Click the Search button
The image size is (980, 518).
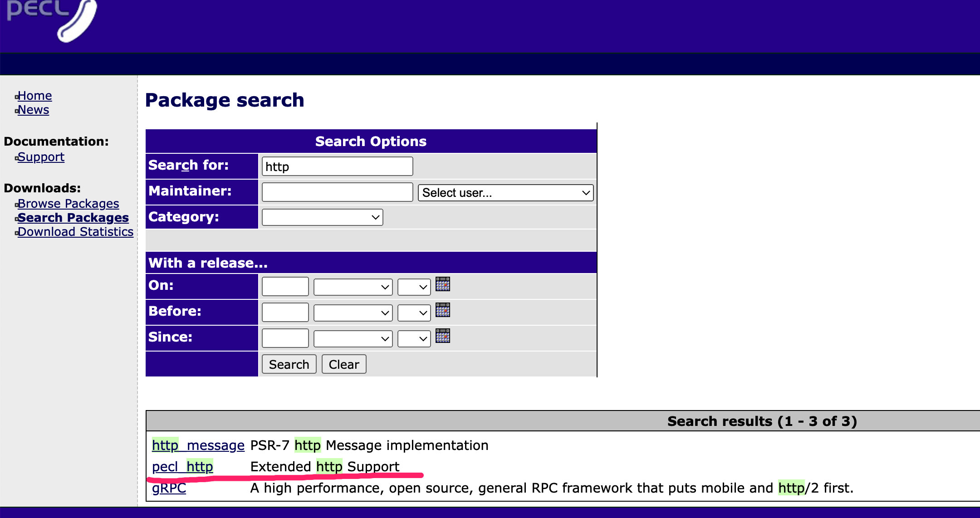tap(289, 364)
